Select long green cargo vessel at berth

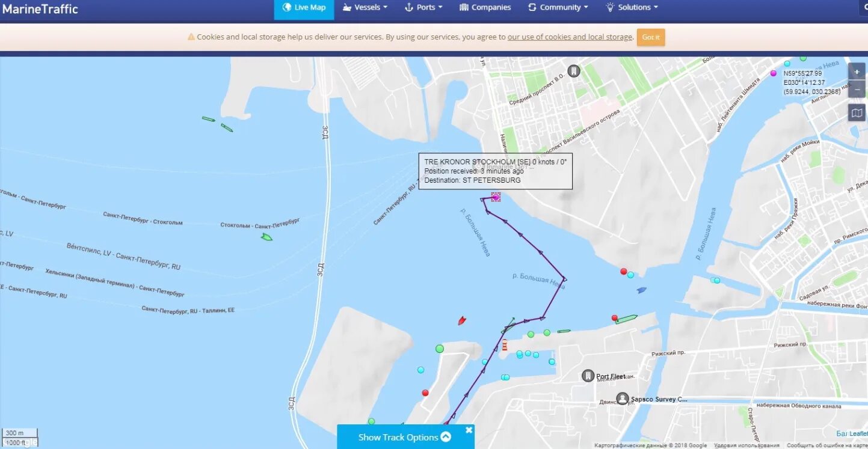click(x=626, y=319)
